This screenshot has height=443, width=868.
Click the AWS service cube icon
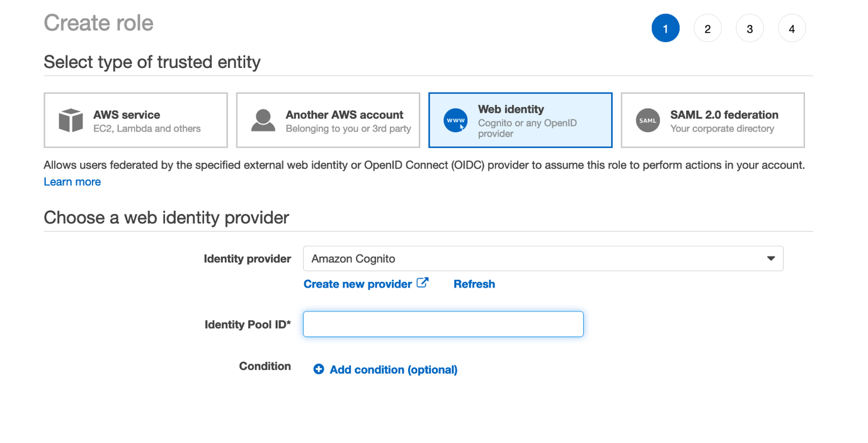pyautogui.click(x=71, y=120)
